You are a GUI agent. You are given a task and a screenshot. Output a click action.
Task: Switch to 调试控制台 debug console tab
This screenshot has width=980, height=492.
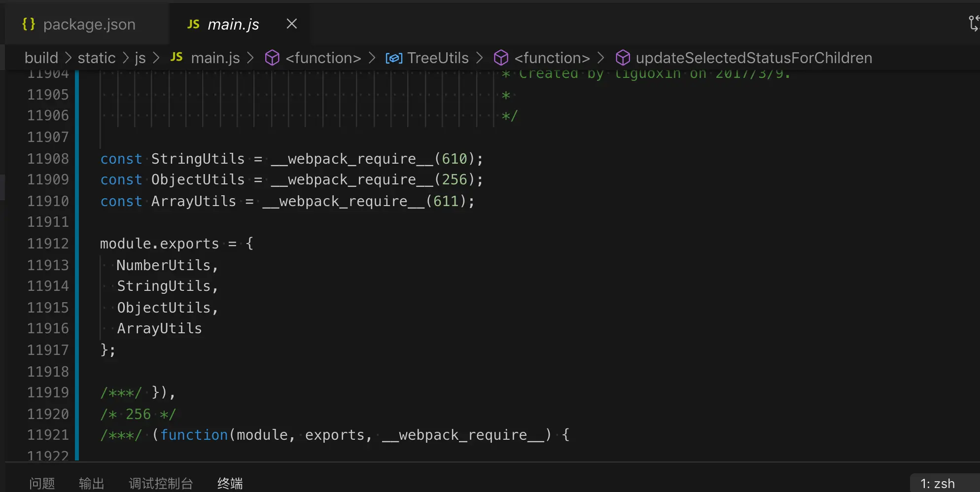[161, 483]
